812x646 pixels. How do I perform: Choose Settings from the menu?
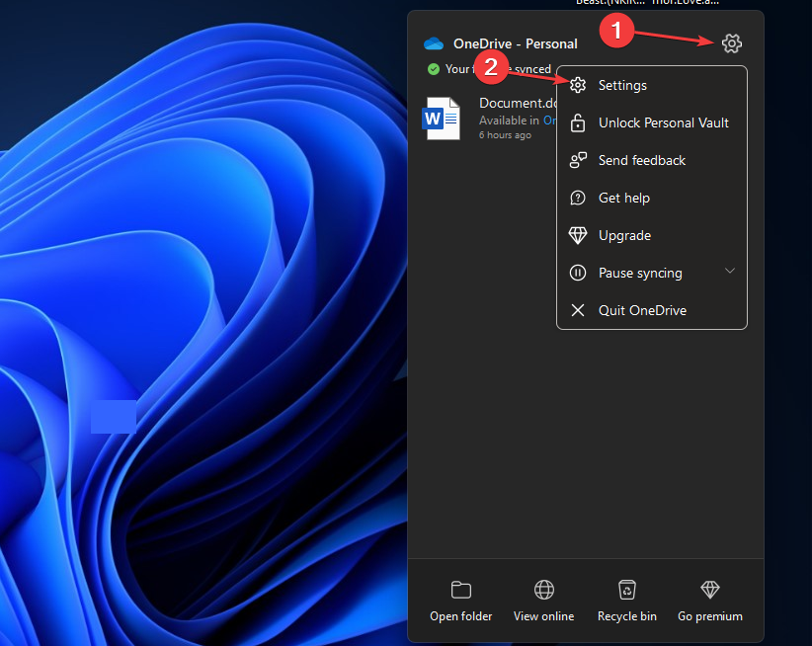pos(651,85)
